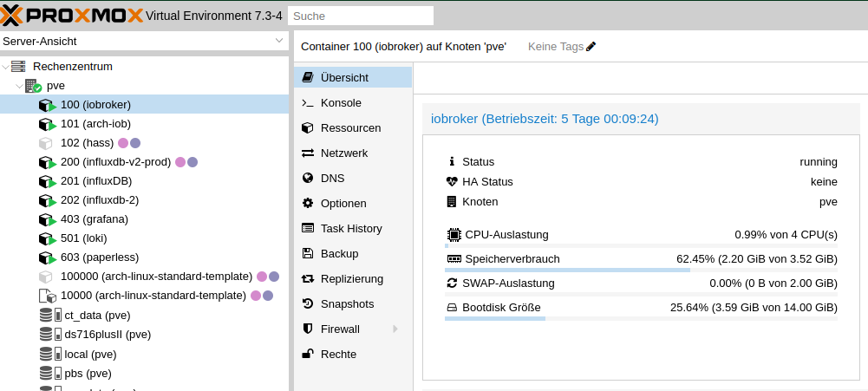Image resolution: width=868 pixels, height=391 pixels.
Task: Click storage icon of pbs (pve)
Action: (x=50, y=373)
